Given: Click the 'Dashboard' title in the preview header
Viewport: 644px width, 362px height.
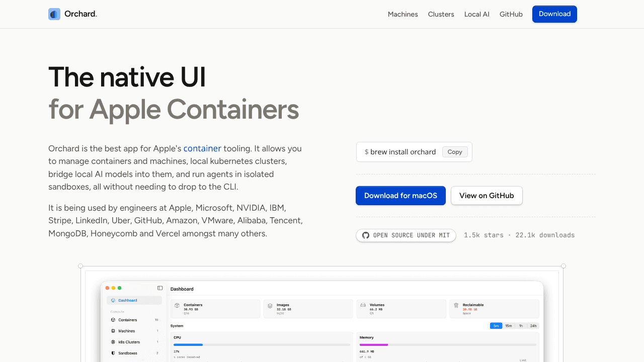Looking at the screenshot, I should (x=182, y=289).
